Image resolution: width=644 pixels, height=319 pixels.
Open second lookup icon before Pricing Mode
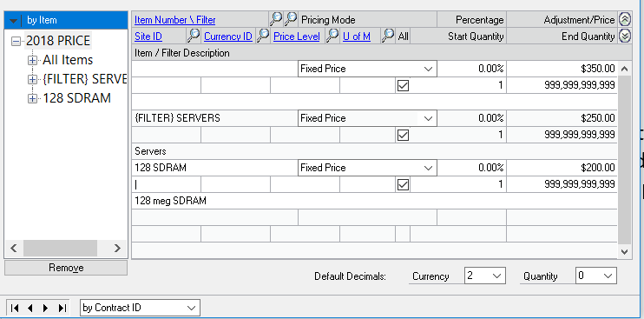point(291,19)
